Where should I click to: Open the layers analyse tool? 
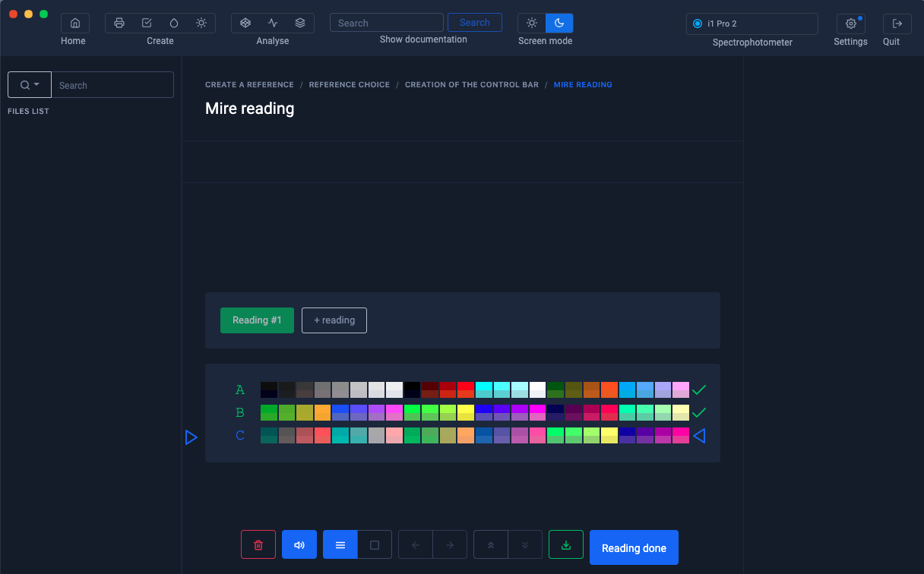coord(300,24)
